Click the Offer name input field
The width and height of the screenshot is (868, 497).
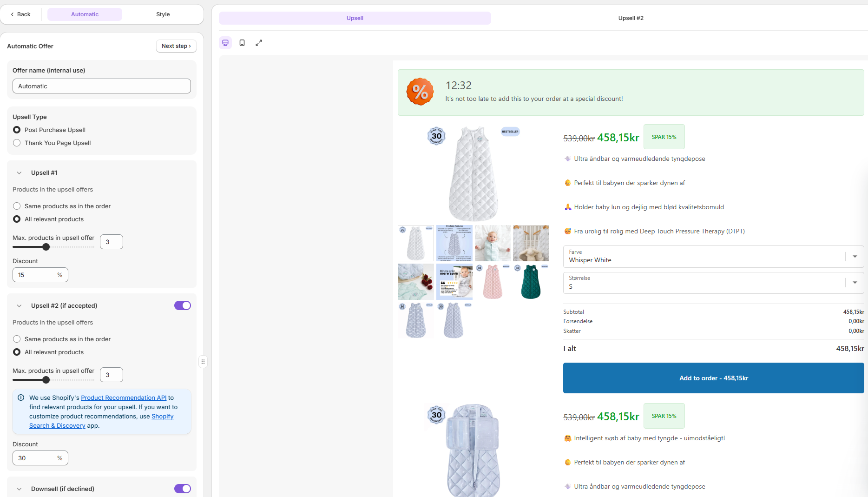pyautogui.click(x=102, y=86)
